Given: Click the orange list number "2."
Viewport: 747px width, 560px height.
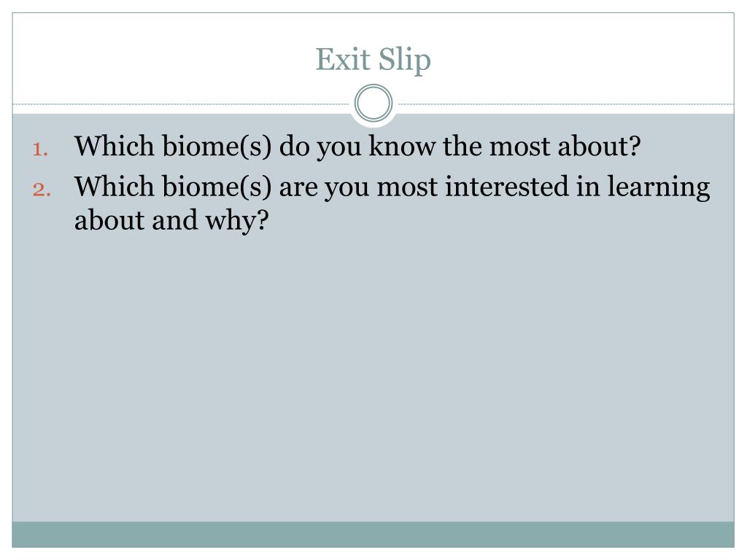Looking at the screenshot, I should (x=42, y=190).
